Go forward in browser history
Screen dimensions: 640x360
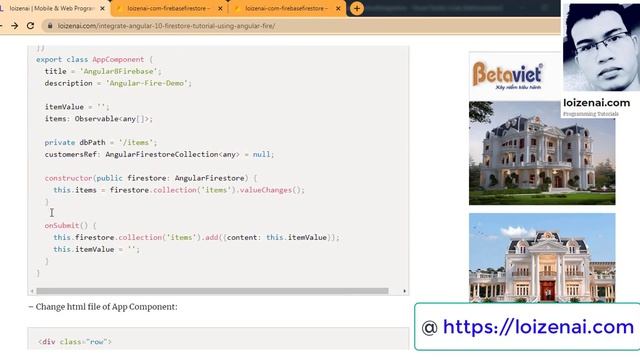click(15, 26)
